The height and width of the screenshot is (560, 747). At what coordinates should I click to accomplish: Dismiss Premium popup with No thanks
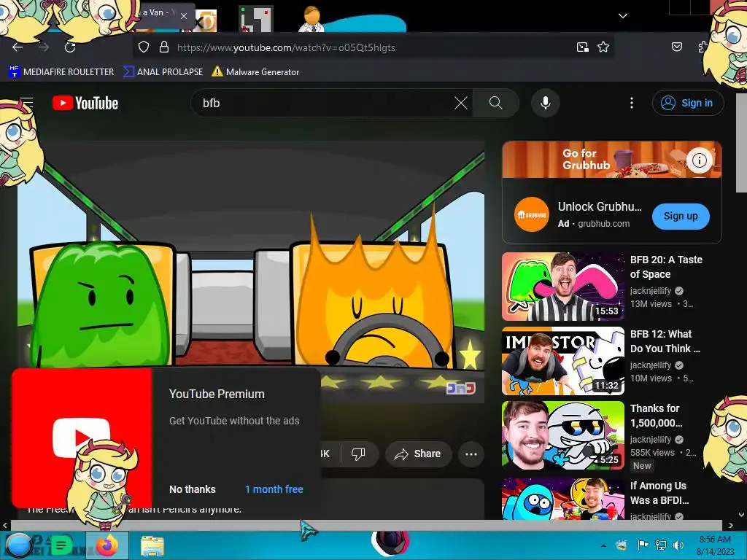click(x=193, y=489)
